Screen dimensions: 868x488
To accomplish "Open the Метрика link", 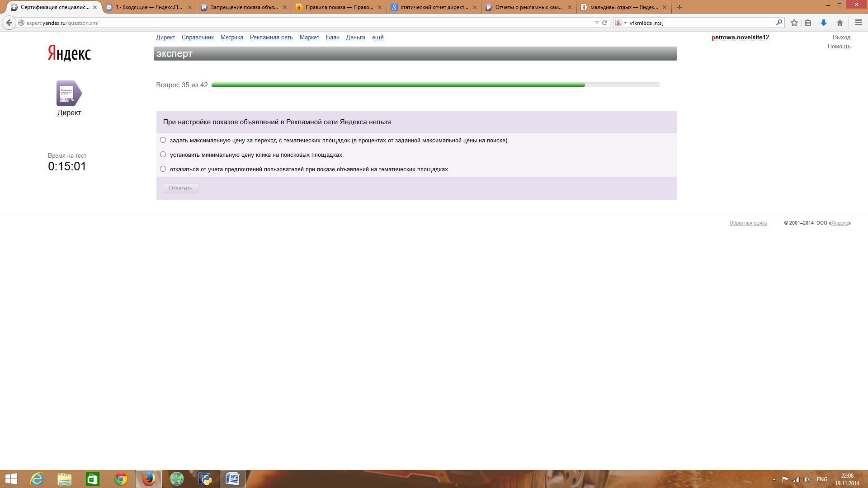I will (x=232, y=38).
